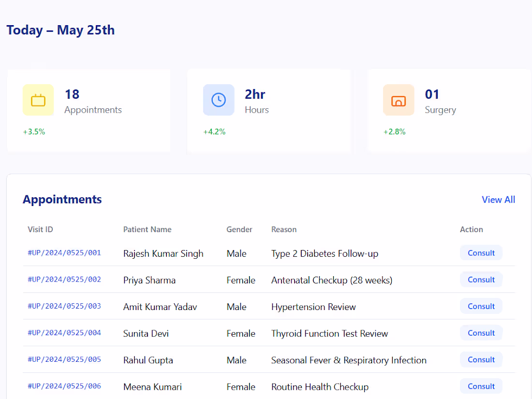Viewport: 532px width, 399px height.
Task: Click the Reason column header
Action: pos(284,229)
